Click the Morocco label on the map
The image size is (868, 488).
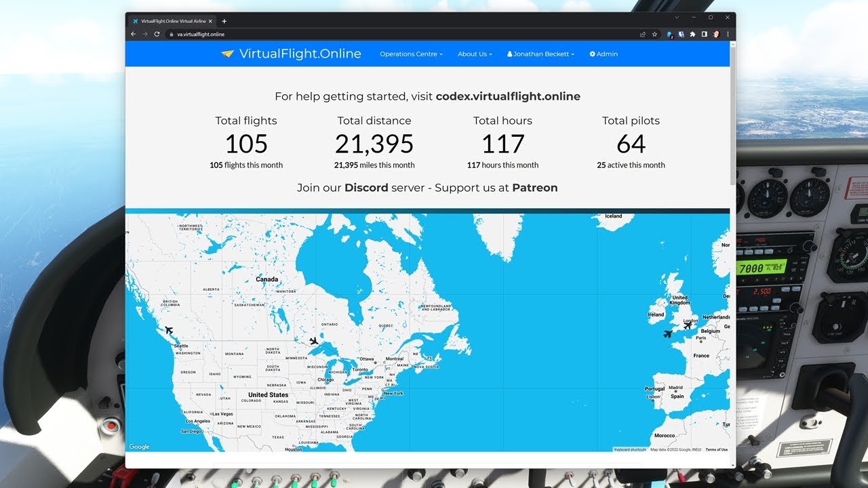pos(665,436)
